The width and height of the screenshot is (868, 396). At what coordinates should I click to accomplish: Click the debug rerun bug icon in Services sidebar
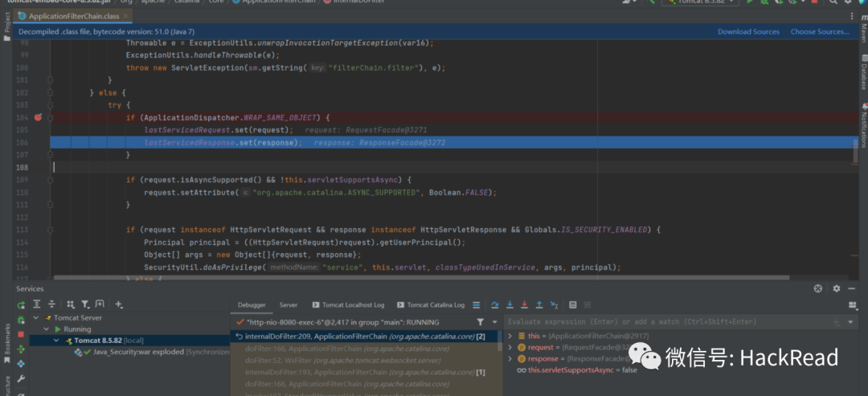click(x=20, y=320)
